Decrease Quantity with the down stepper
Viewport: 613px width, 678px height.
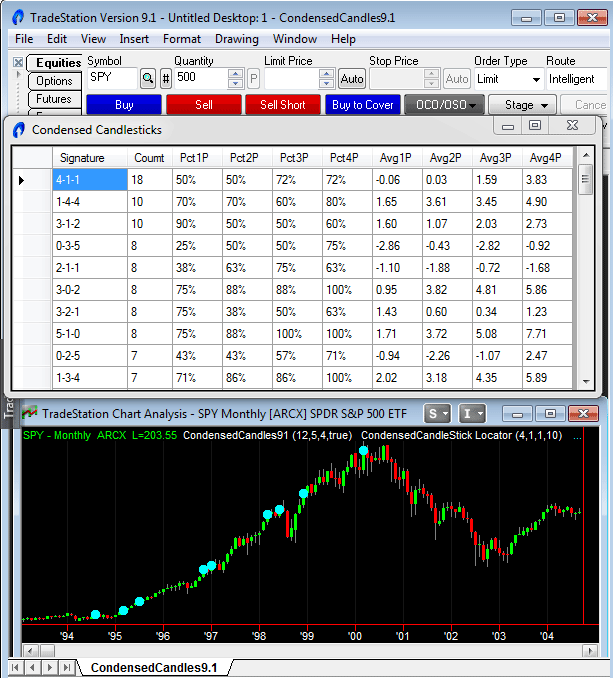pyautogui.click(x=235, y=83)
